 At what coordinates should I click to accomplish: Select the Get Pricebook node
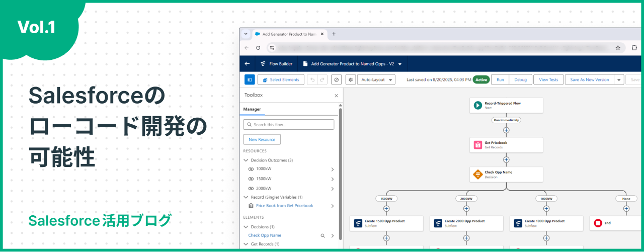point(506,145)
